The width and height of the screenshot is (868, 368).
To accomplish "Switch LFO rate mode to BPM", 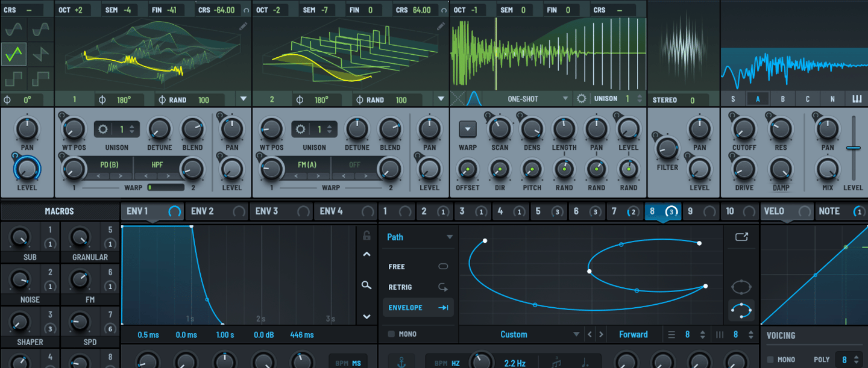I will 441,363.
